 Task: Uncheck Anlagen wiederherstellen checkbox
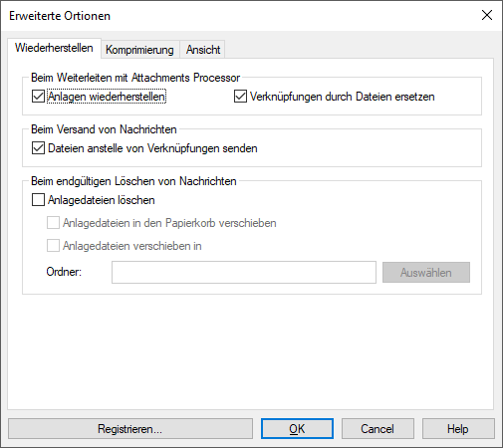coord(38,97)
